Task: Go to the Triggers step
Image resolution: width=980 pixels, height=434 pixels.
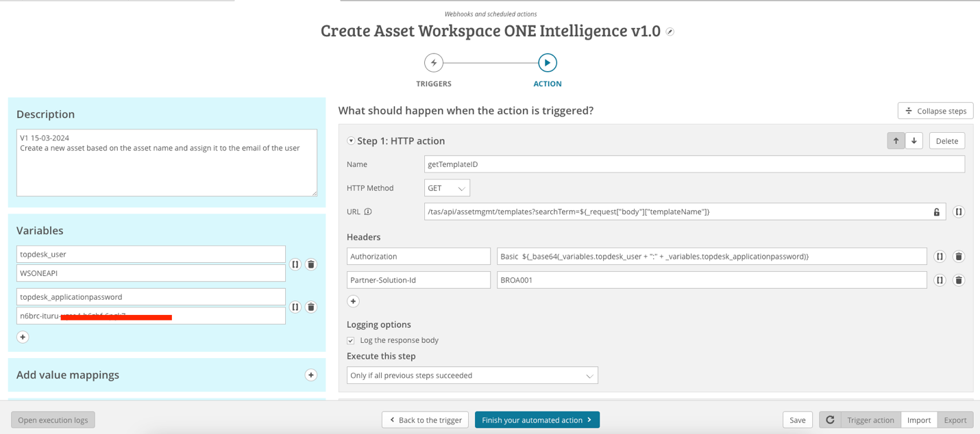Action: pyautogui.click(x=434, y=63)
